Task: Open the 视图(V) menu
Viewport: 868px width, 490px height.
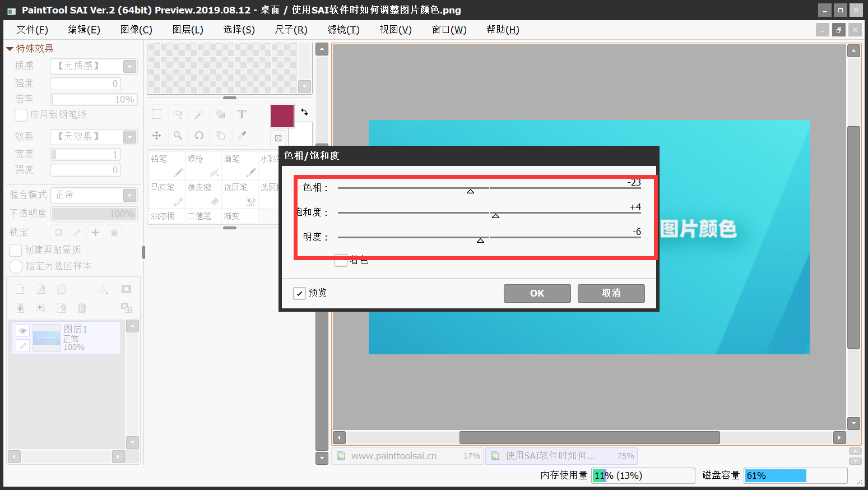Action: [396, 30]
